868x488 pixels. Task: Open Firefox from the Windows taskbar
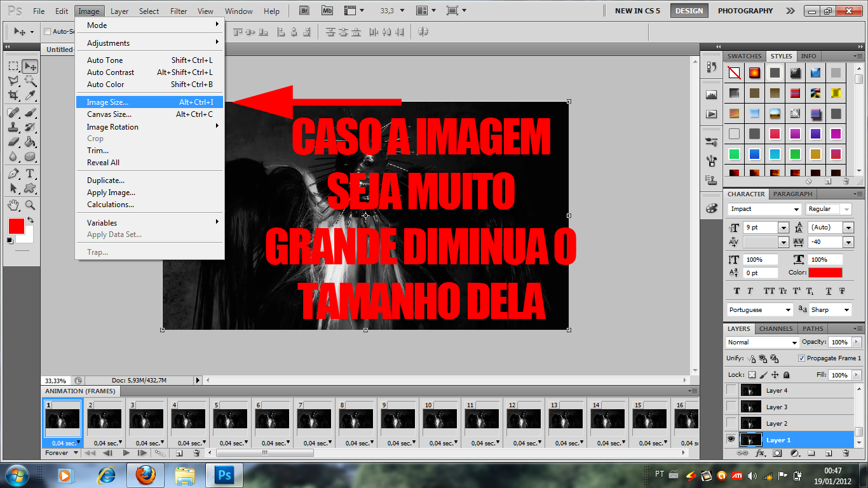point(146,475)
